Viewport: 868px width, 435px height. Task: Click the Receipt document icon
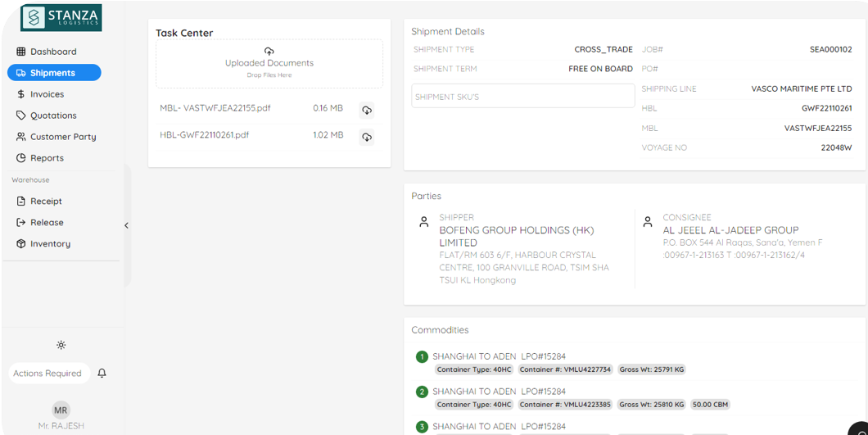(x=21, y=202)
